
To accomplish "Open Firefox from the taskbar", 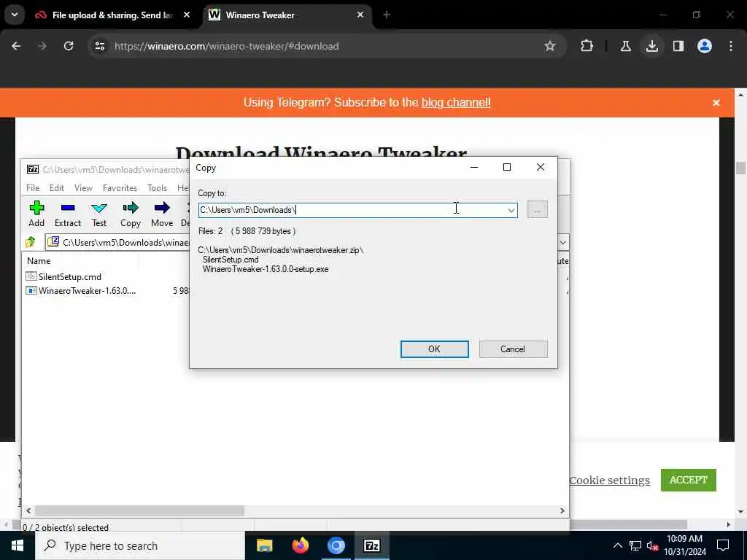I will pos(300,545).
